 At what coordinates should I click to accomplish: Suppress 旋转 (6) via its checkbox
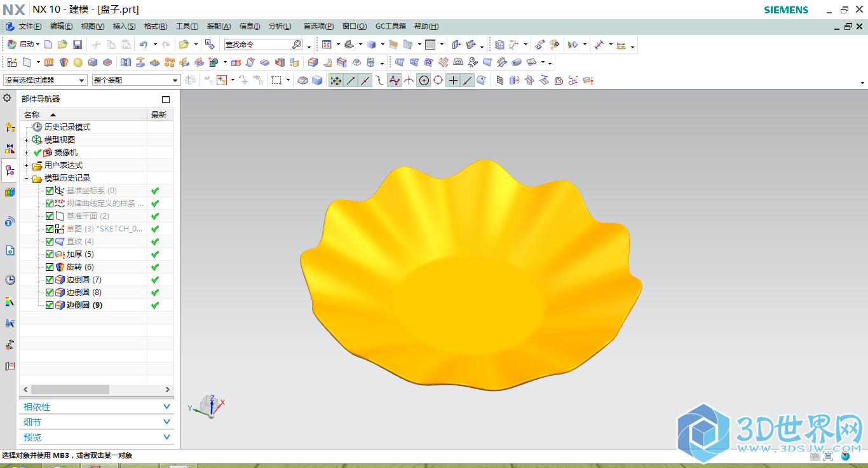(50, 267)
